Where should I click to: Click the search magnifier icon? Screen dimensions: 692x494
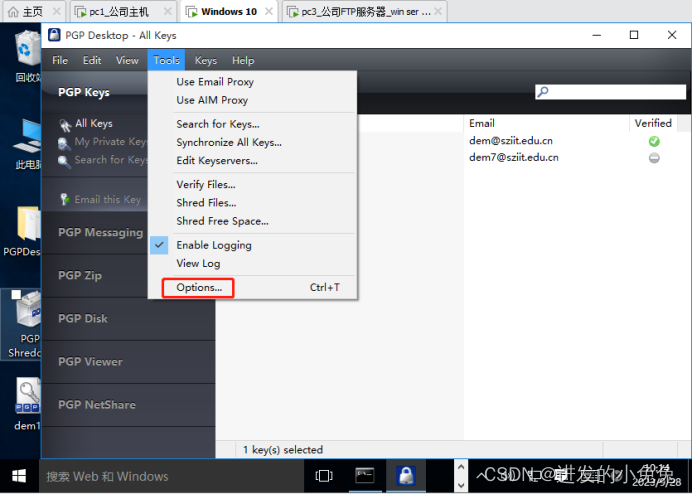coord(543,92)
